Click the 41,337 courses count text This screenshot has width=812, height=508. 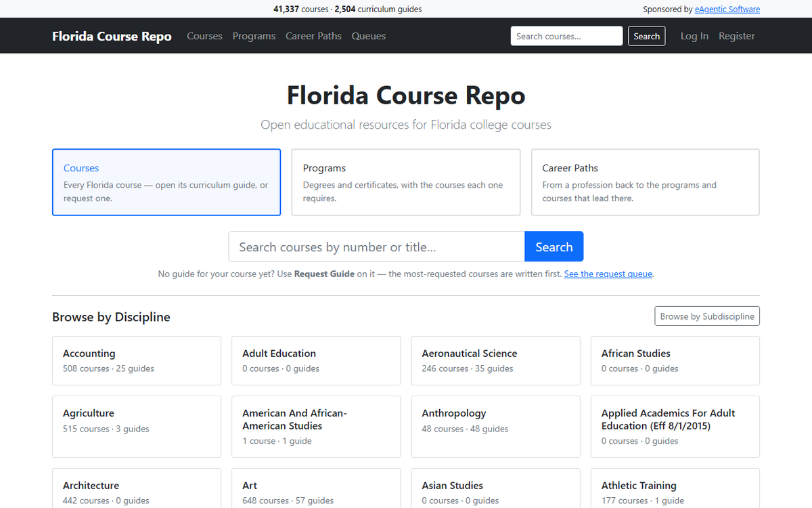tap(300, 9)
